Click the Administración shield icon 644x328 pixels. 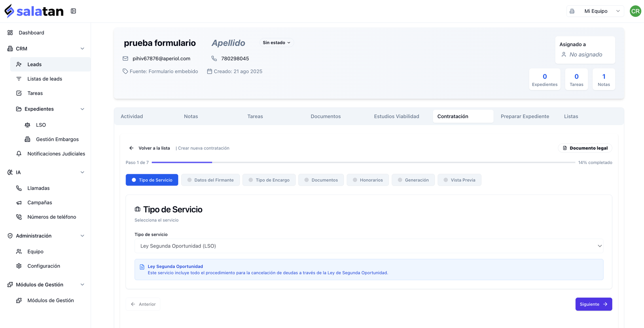[10, 236]
